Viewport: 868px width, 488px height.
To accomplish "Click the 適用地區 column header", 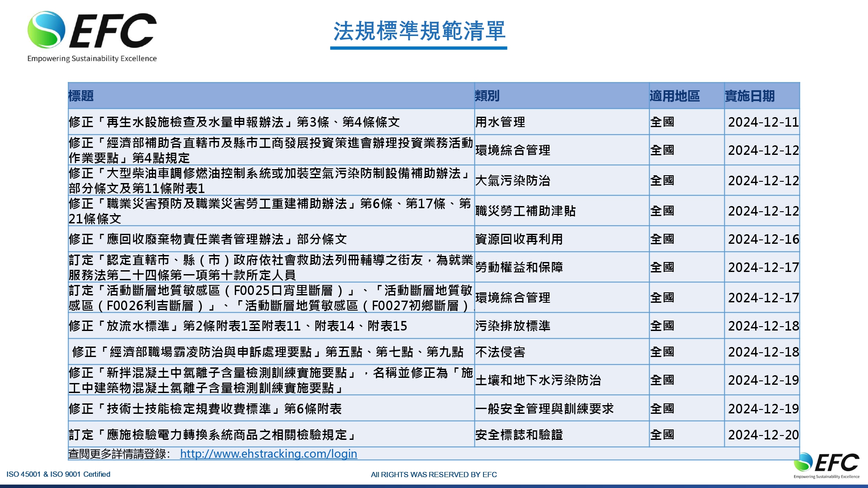I will pos(687,96).
